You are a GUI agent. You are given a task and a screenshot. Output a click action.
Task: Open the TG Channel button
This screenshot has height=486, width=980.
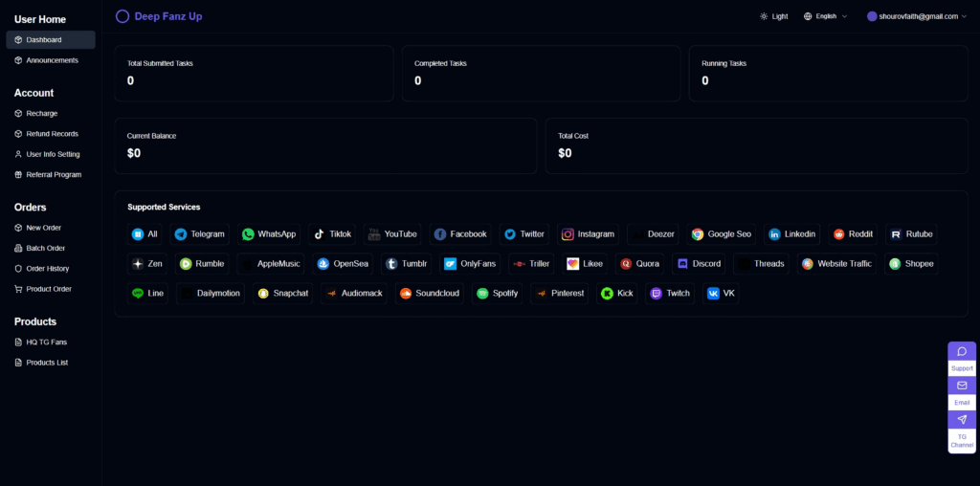pos(962,431)
